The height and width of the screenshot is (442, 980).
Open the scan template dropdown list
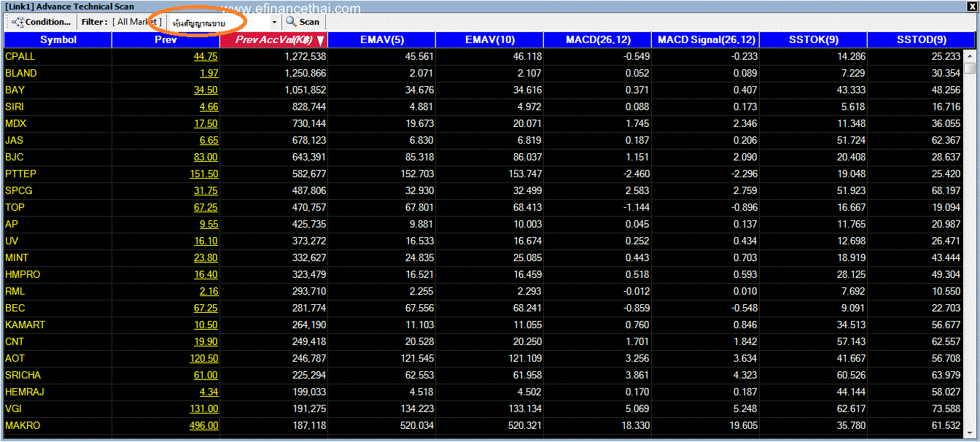[274, 23]
